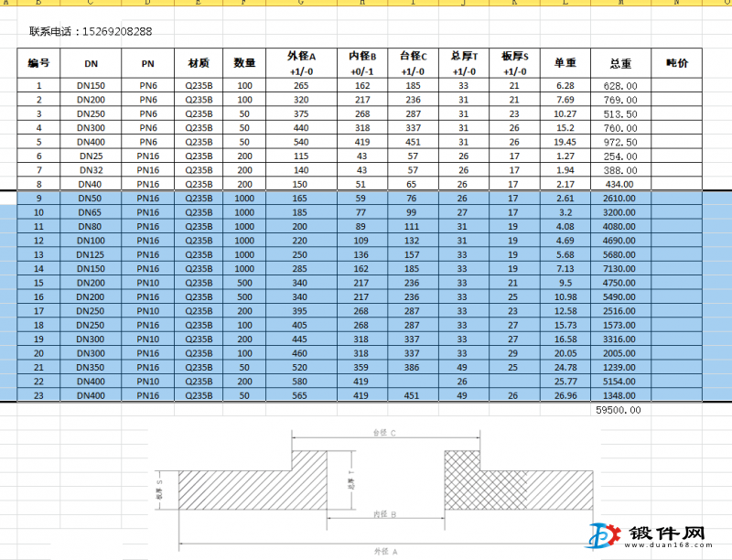
Task: Select the 编号 header cell
Action: pos(38,63)
